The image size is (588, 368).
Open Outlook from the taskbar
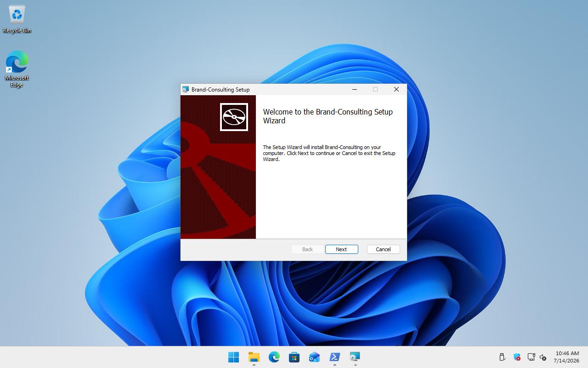(x=314, y=357)
